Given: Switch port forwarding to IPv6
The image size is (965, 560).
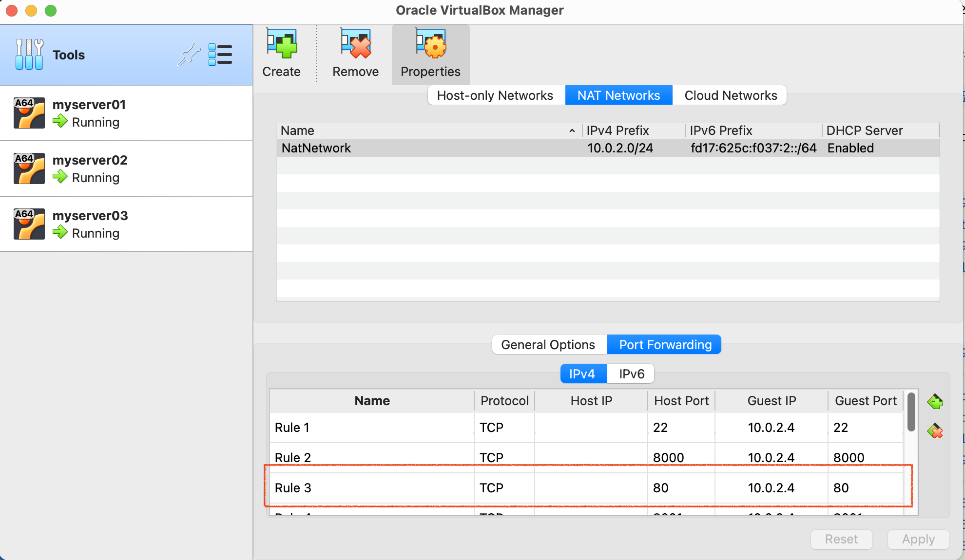Looking at the screenshot, I should pyautogui.click(x=631, y=374).
